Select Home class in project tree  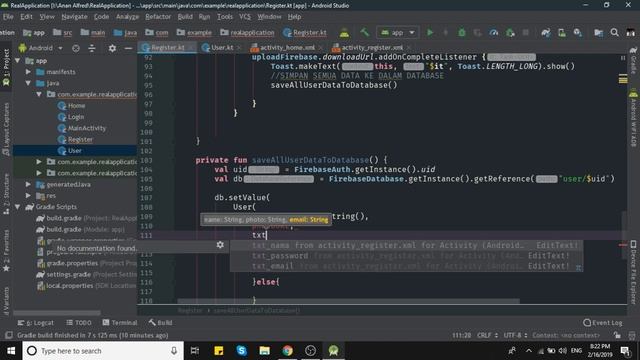tap(76, 106)
